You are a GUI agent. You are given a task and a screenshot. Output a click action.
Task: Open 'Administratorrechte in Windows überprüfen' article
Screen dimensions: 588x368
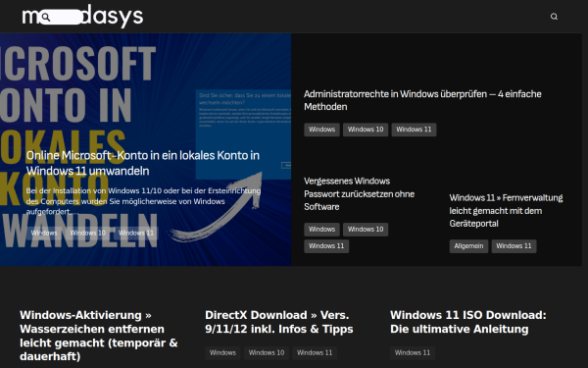tap(422, 100)
